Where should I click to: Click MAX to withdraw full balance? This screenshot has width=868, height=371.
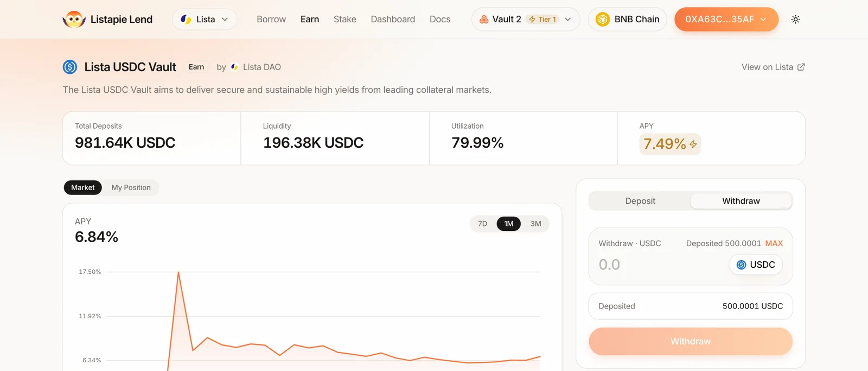[x=774, y=243]
